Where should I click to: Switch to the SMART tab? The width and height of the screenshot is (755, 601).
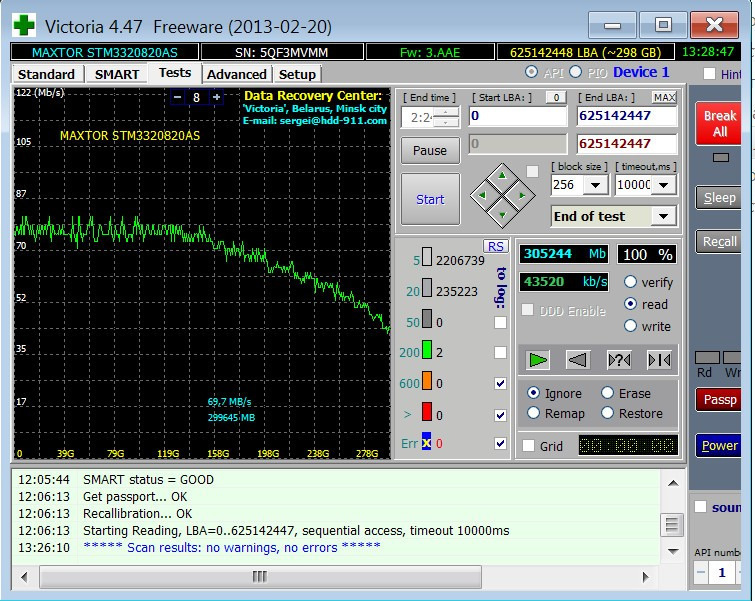[x=117, y=74]
